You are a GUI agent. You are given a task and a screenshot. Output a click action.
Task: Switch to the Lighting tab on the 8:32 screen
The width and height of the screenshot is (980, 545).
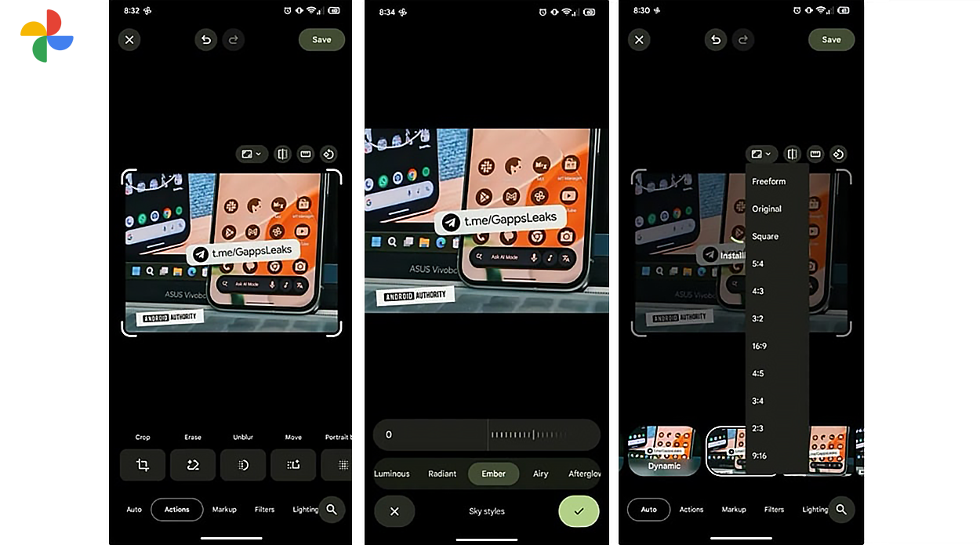[x=306, y=510]
